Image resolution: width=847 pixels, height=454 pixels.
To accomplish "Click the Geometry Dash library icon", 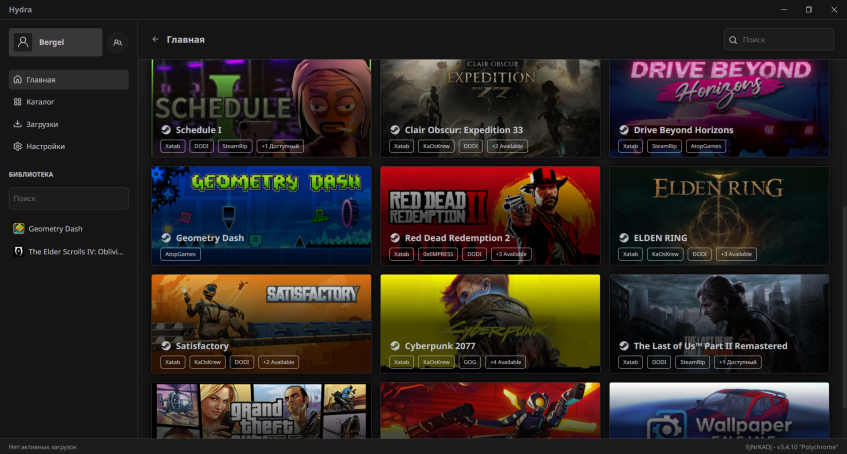I will coord(19,229).
